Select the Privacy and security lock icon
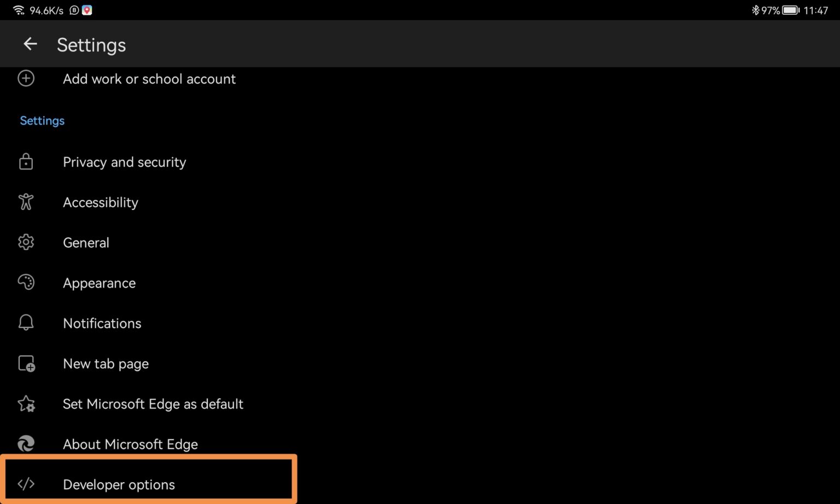 (26, 162)
